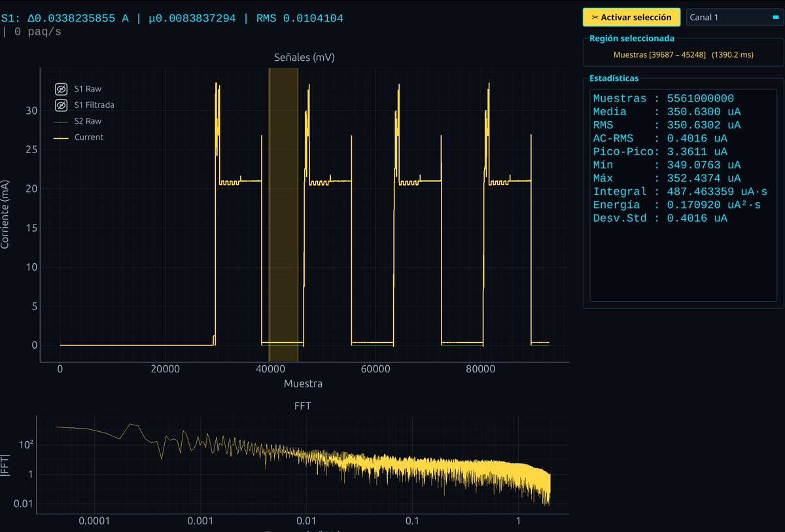
Task: Click the 0 paq/s status text
Action: coord(37,31)
